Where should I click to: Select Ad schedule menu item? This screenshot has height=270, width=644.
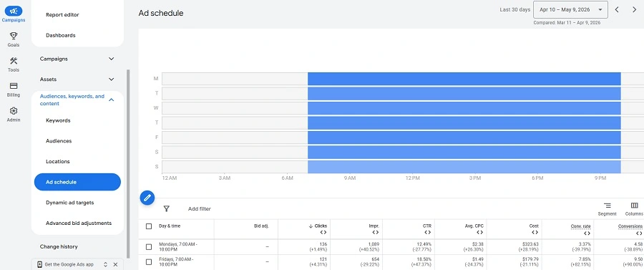click(x=77, y=182)
